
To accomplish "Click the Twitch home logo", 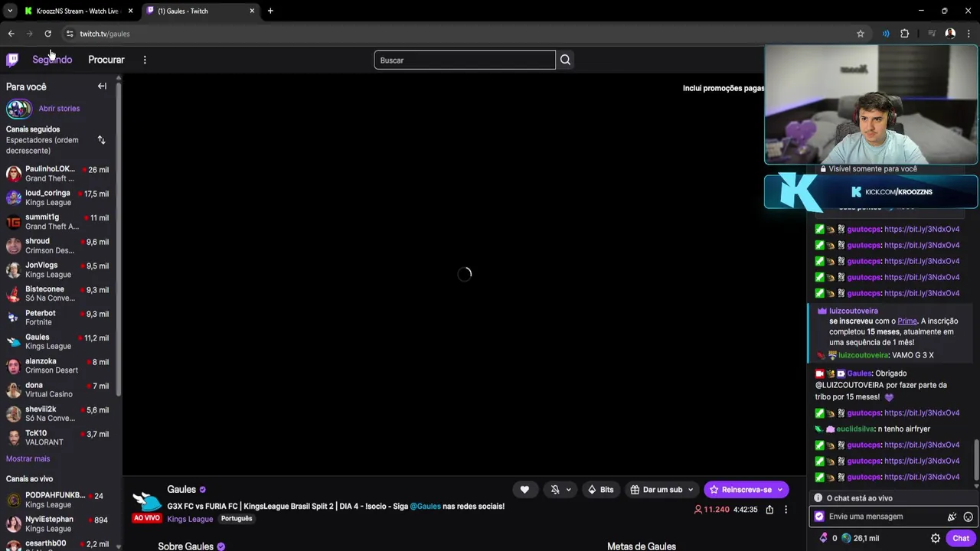I will point(12,60).
